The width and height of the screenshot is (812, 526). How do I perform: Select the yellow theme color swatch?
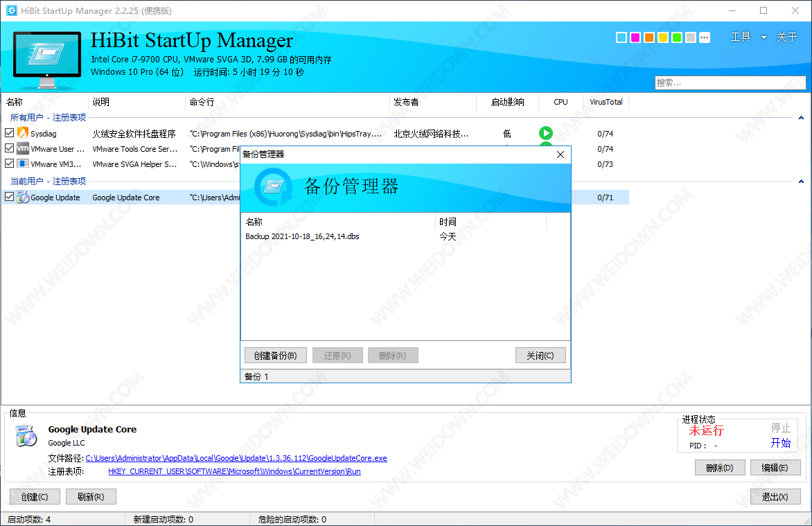[663, 37]
